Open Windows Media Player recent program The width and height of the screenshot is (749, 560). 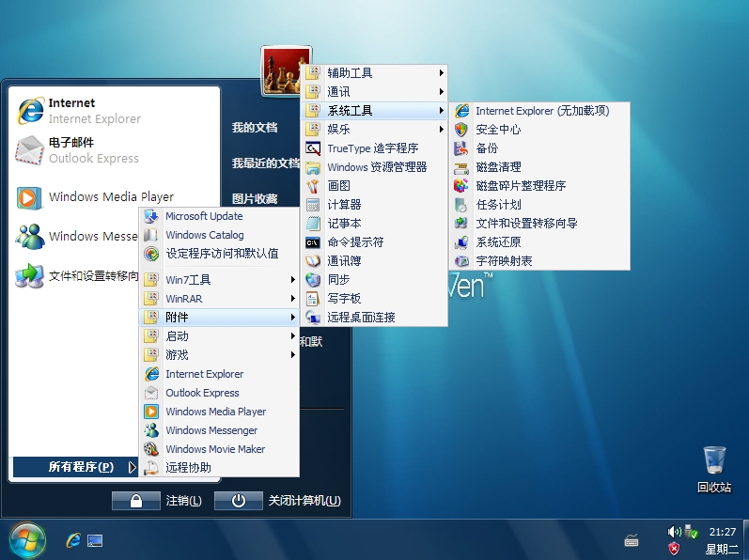(x=114, y=196)
